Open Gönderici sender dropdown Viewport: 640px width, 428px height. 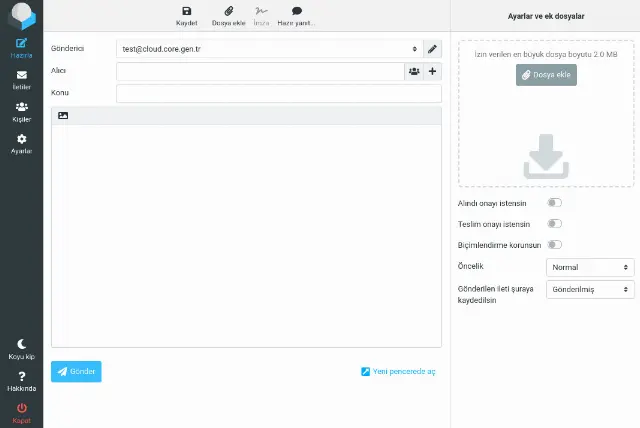tap(270, 49)
